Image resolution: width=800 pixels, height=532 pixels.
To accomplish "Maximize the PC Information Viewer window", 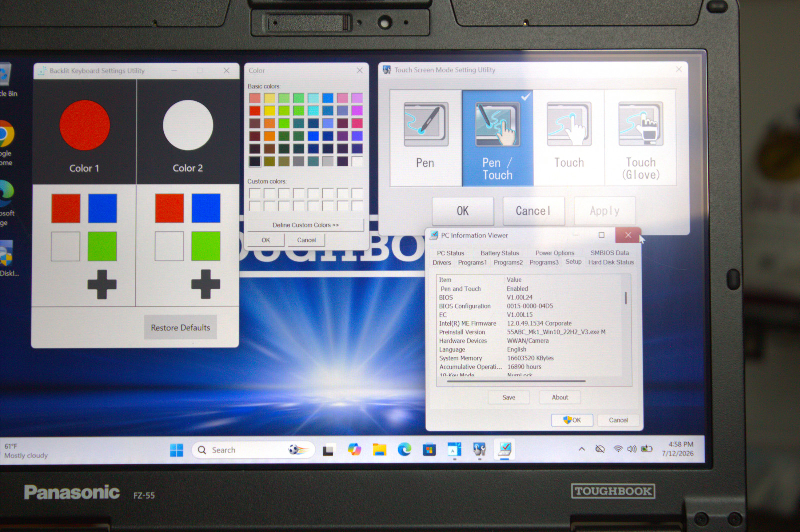I will [601, 235].
